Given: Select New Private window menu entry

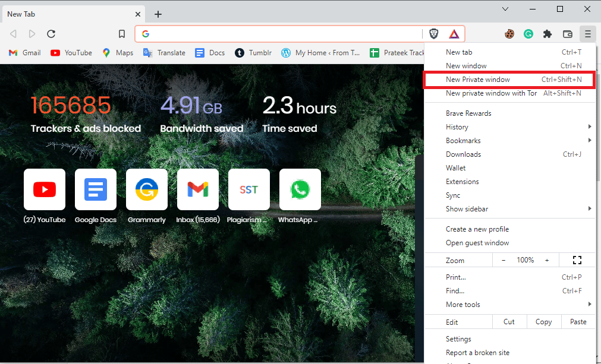Looking at the screenshot, I should [478, 80].
